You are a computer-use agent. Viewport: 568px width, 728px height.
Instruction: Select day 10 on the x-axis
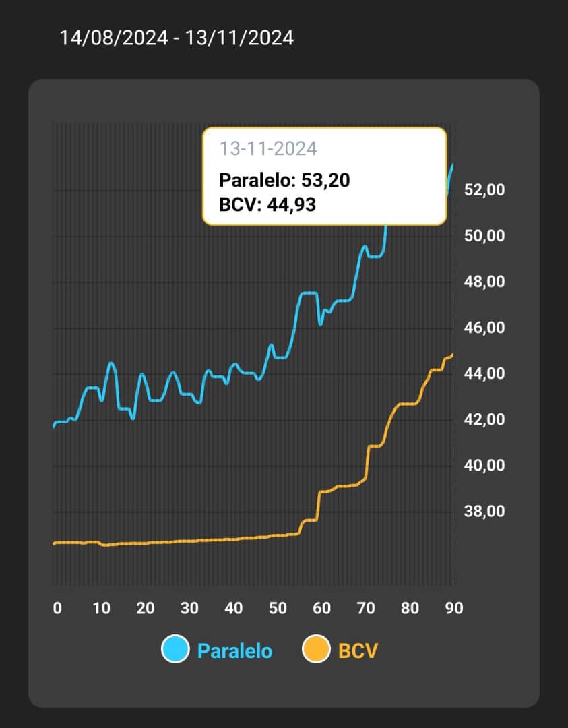[101, 608]
